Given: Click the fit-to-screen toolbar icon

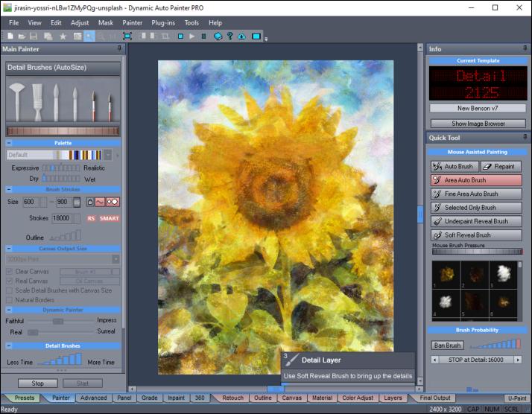Looking at the screenshot, I should [127, 36].
